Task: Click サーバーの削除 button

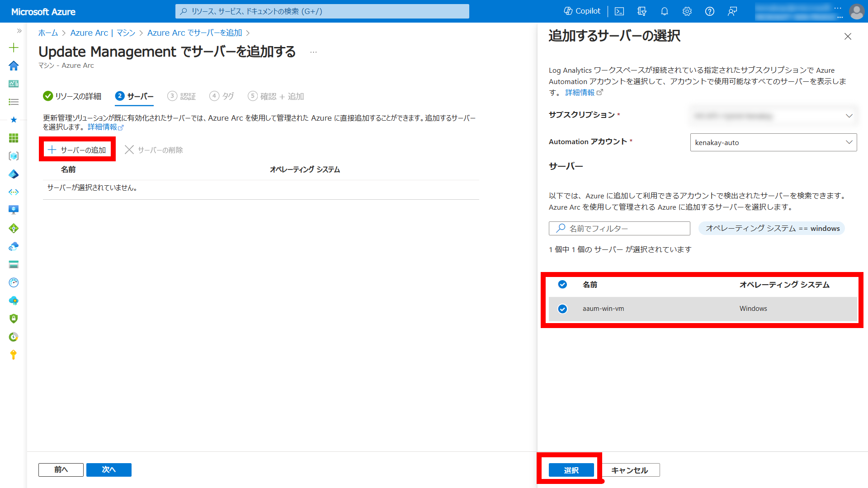Action: 154,150
